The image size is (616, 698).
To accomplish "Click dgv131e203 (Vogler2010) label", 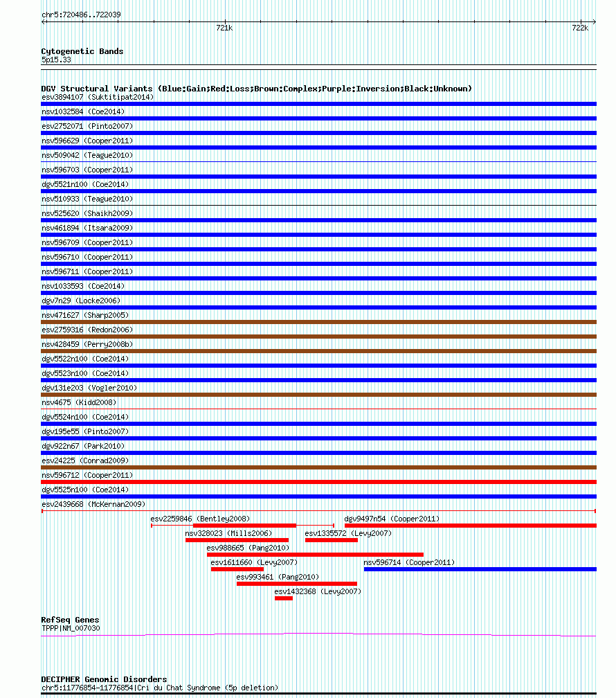I will (89, 388).
